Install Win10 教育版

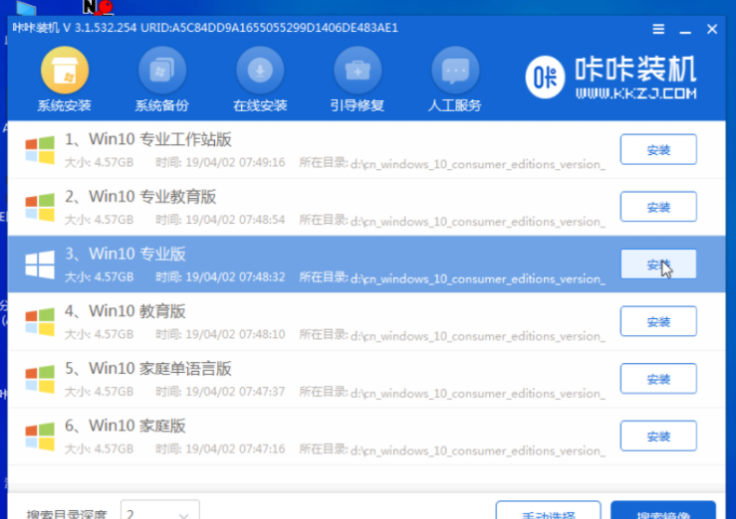point(658,321)
